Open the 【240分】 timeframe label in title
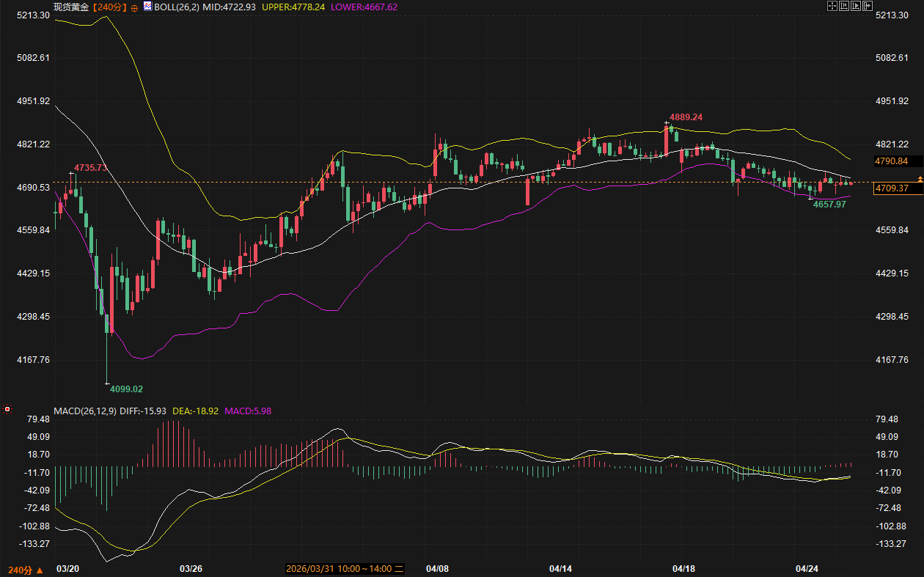924x577 pixels. [111, 7]
